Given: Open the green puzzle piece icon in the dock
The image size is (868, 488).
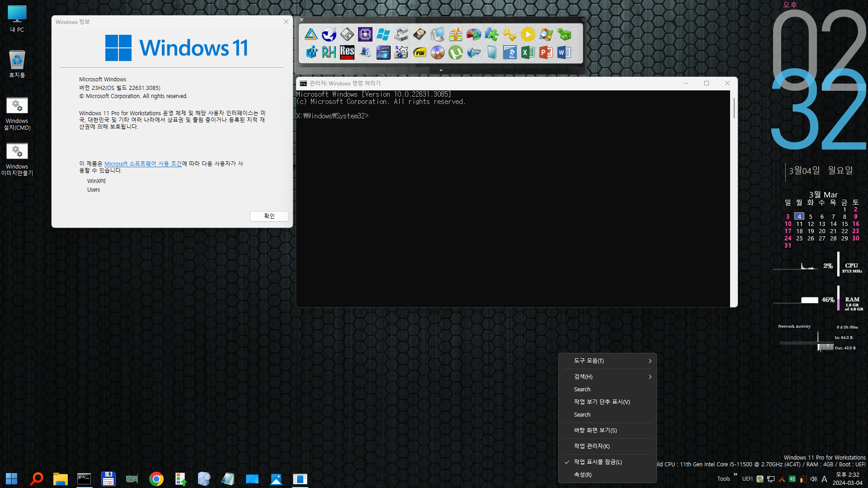Looking at the screenshot, I should coord(491,34).
